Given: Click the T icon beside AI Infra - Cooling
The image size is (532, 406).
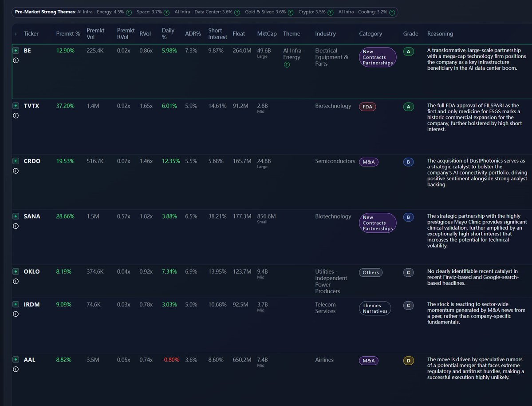Looking at the screenshot, I should point(392,12).
